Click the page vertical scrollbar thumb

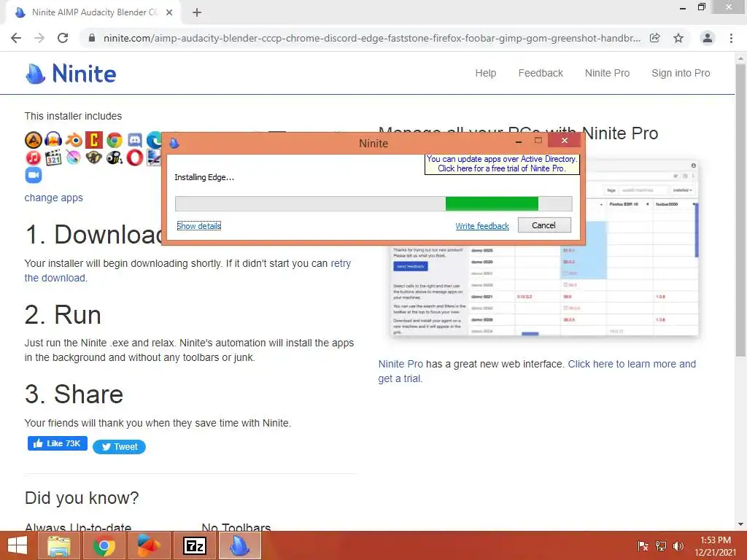click(x=740, y=209)
